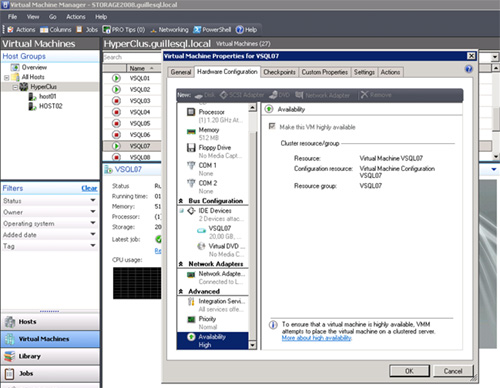Click the blue help icon in properties dialog
This screenshot has height=388, width=500.
tap(469, 69)
